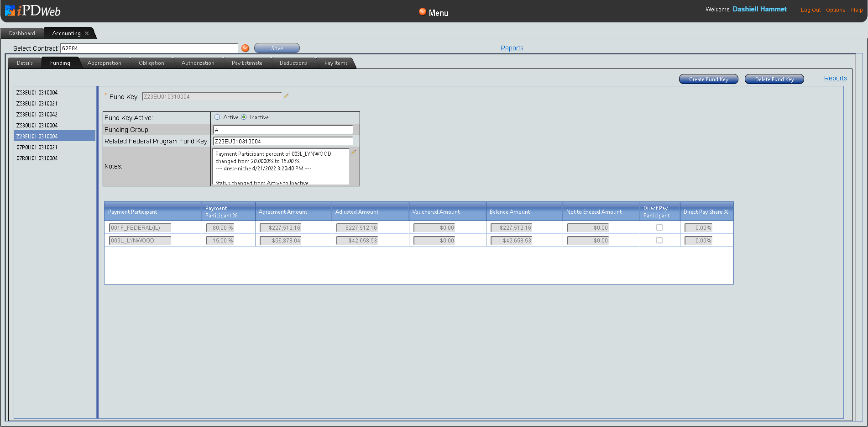Screen dimensions: 868x427
Task: Click the Delete Fund Key button
Action: coord(774,79)
